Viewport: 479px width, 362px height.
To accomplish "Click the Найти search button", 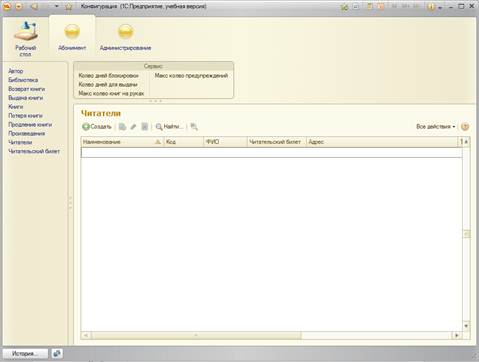I will (x=169, y=127).
